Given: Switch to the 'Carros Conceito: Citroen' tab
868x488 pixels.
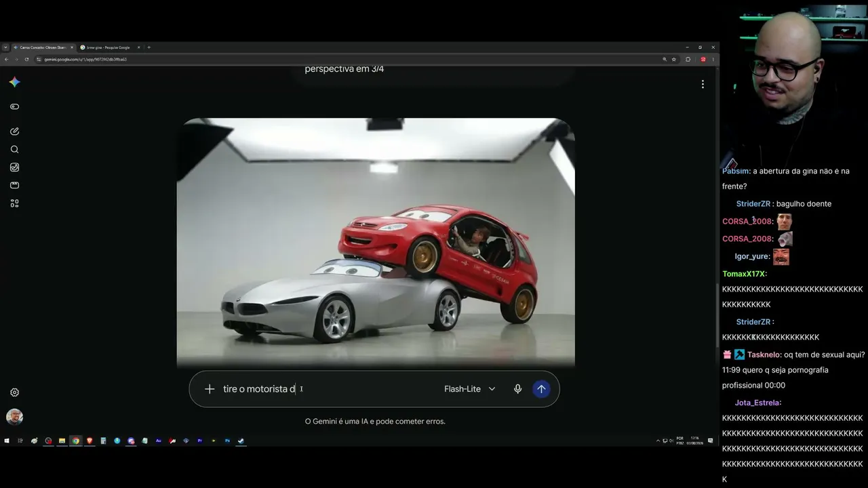Looking at the screenshot, I should tap(43, 47).
